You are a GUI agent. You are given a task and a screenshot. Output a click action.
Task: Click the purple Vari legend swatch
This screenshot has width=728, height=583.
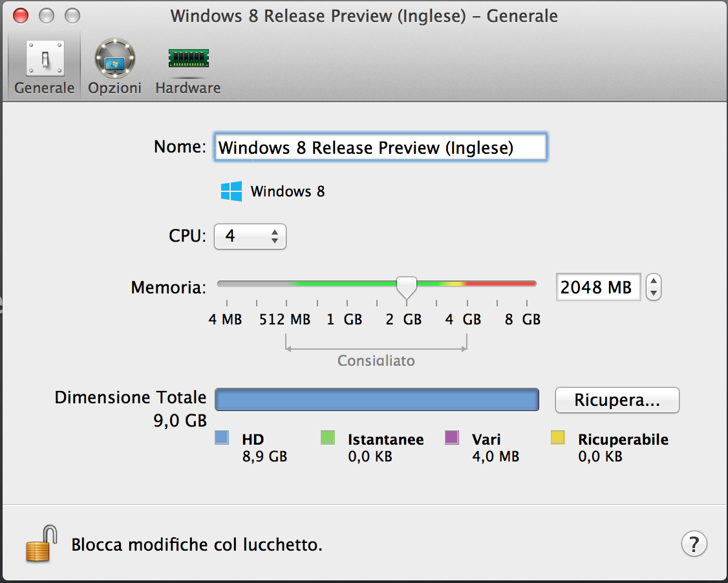pyautogui.click(x=452, y=438)
